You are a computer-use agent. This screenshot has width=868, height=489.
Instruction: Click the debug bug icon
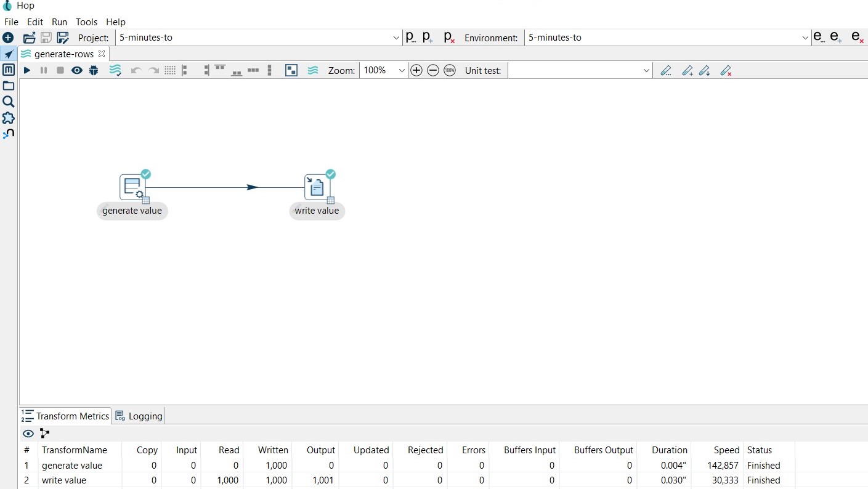point(94,71)
